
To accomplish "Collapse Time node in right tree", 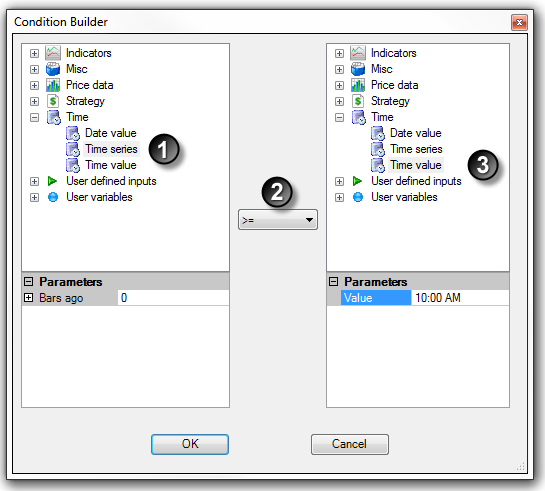I will tap(339, 117).
